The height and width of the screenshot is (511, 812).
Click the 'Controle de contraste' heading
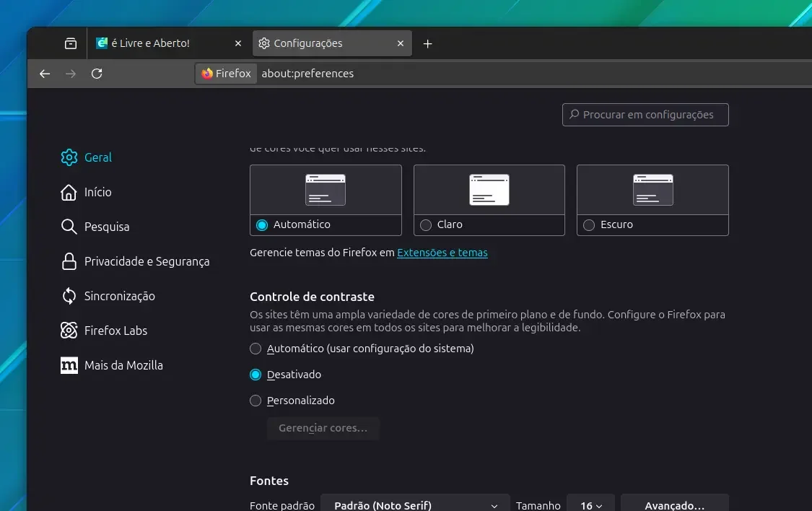pos(312,297)
